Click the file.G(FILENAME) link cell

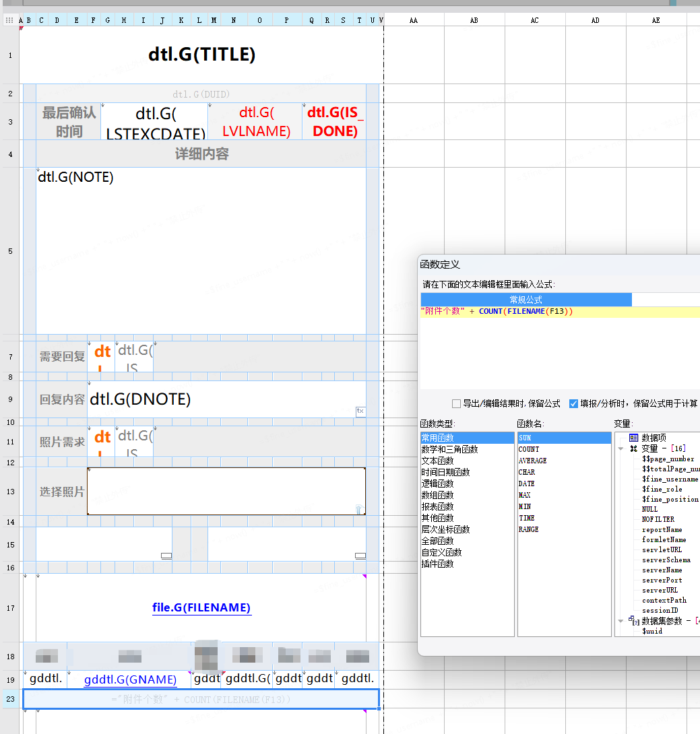[x=201, y=607]
